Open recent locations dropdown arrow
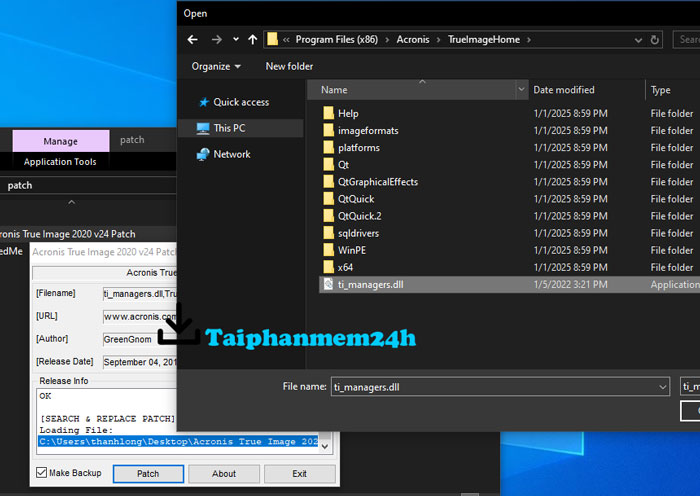Image resolution: width=700 pixels, height=496 pixels. pos(236,40)
